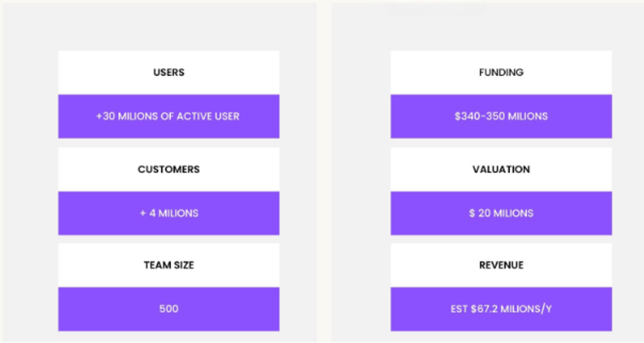This screenshot has height=343, width=644.
Task: Select the purple tile showing 500
Action: coord(168,309)
